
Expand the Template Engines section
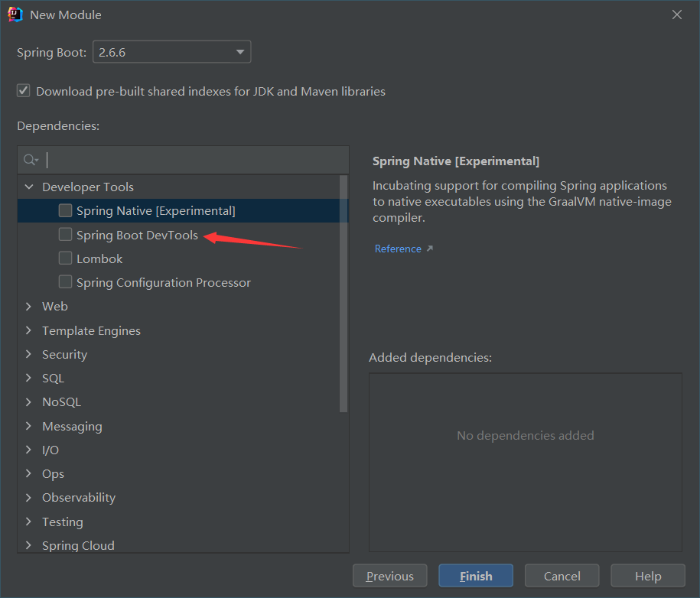(x=28, y=330)
